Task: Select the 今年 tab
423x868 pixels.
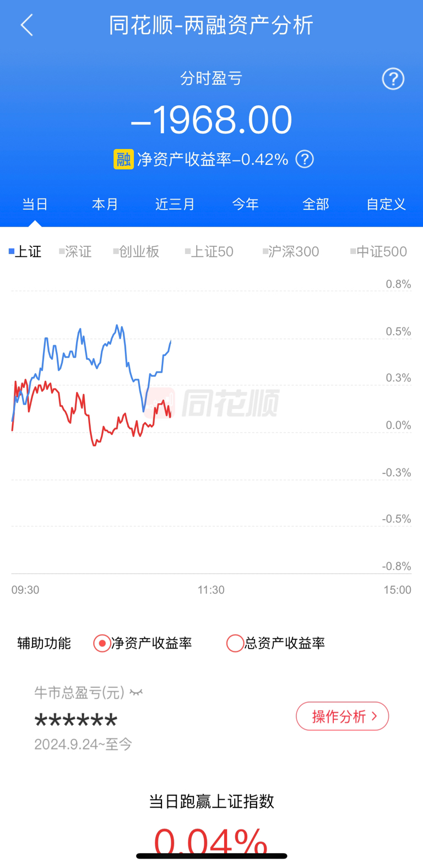Action: point(246,204)
